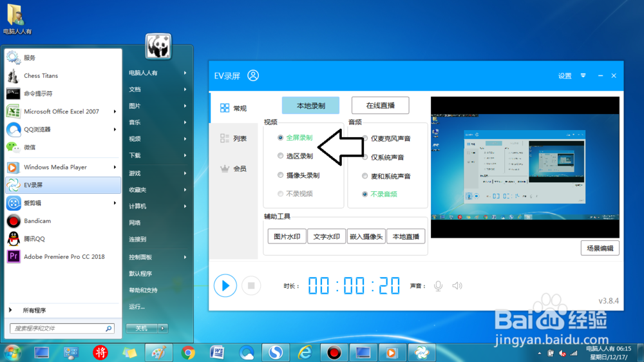Click the panda user account picture
644x362 pixels.
[158, 46]
